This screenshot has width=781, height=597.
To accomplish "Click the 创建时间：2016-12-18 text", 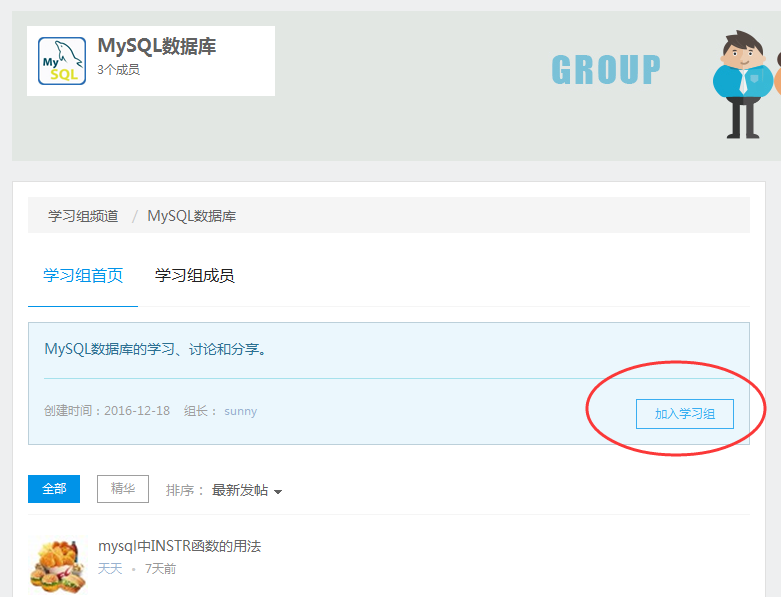I will tap(107, 411).
